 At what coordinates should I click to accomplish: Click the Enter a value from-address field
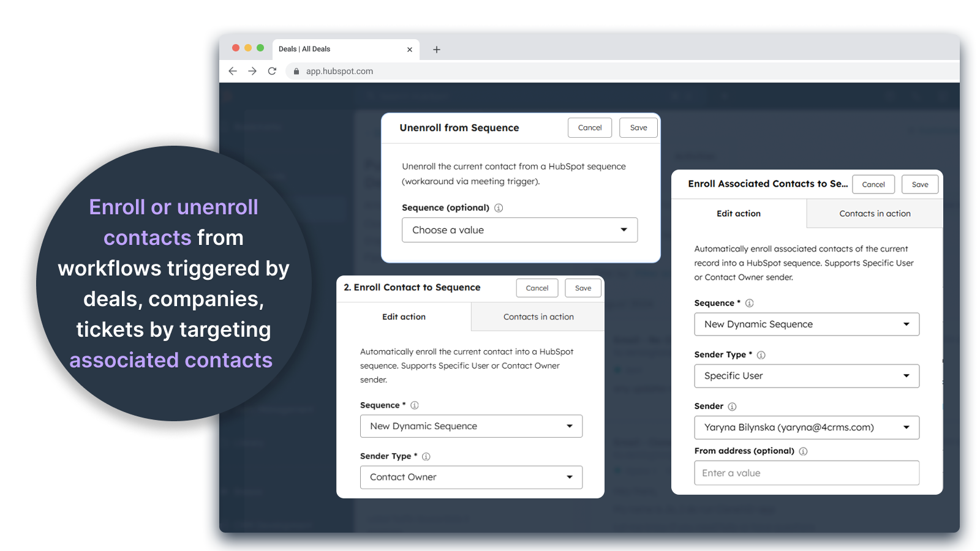[807, 473]
